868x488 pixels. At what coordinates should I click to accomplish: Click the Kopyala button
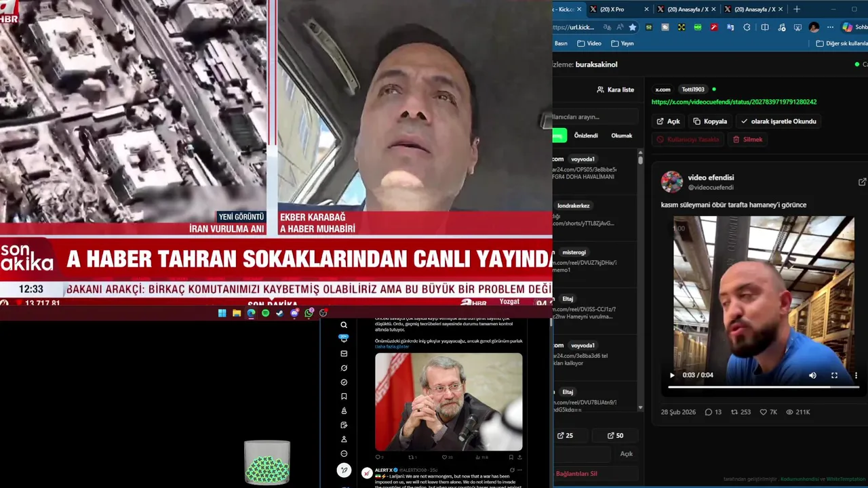[x=710, y=121]
